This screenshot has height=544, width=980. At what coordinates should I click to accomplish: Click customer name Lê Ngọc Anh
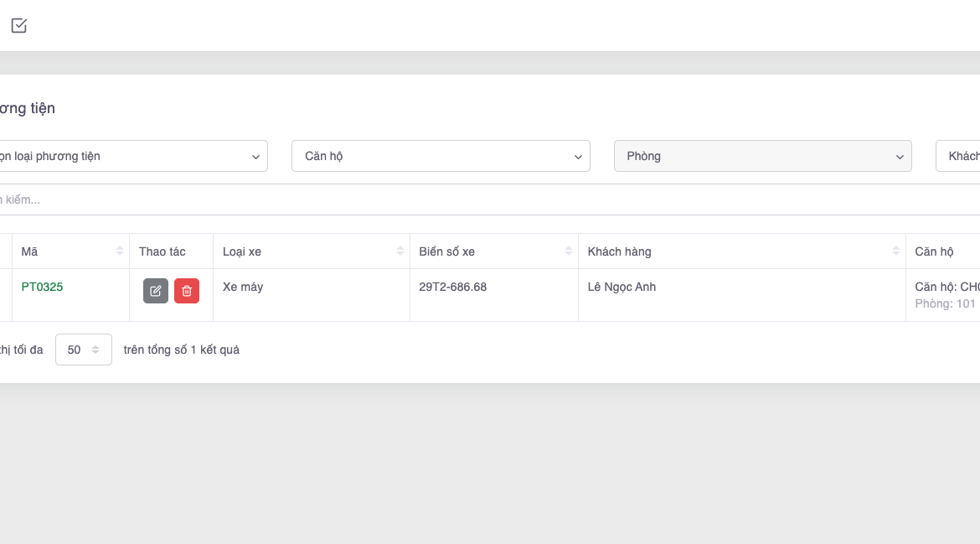tap(622, 287)
